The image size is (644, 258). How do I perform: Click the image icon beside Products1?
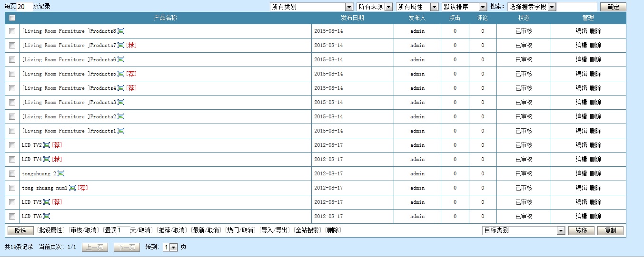point(121,131)
